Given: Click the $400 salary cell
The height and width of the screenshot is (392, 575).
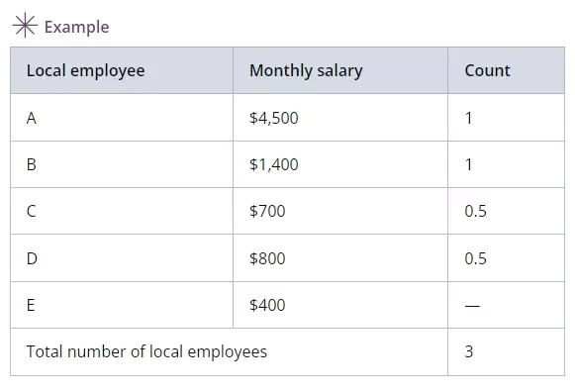Looking at the screenshot, I should [340, 305].
